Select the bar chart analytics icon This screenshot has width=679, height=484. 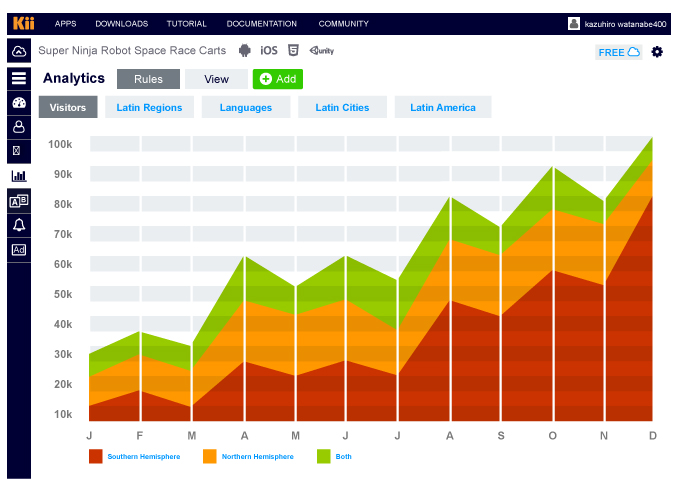(x=18, y=176)
